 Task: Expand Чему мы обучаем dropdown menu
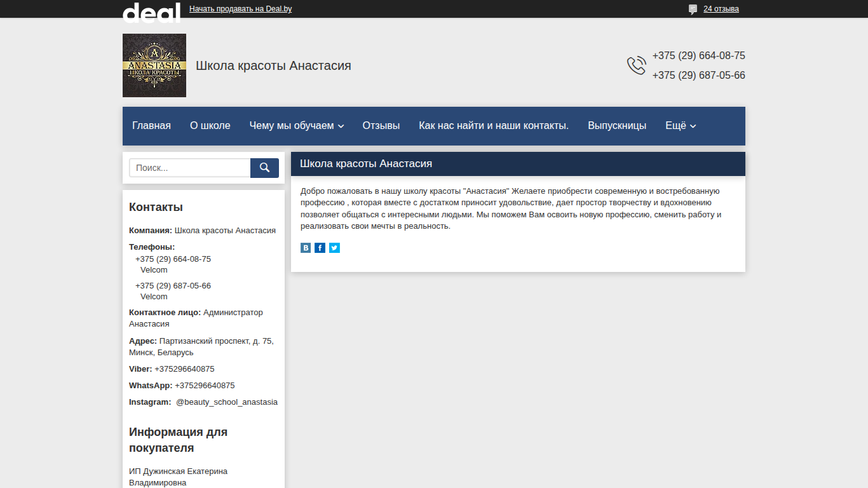pyautogui.click(x=297, y=126)
